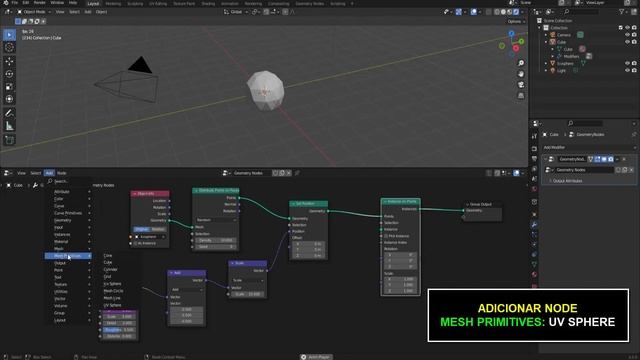This screenshot has width=640, height=360.
Task: Open Add operation dropdown on vector Add node
Action: click(187, 289)
